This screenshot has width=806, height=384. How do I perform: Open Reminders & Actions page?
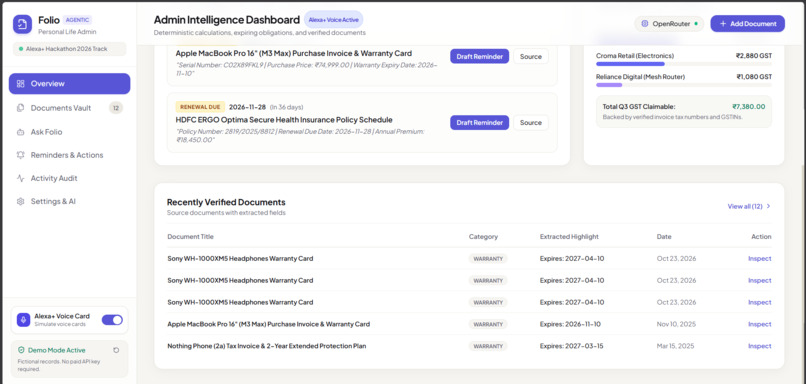pos(69,155)
